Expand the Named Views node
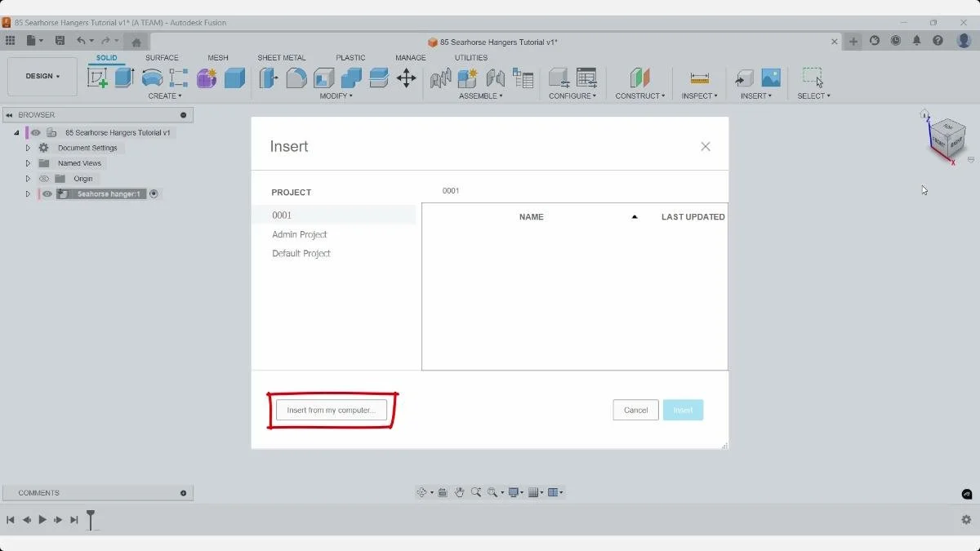This screenshot has width=980, height=551. [x=28, y=163]
